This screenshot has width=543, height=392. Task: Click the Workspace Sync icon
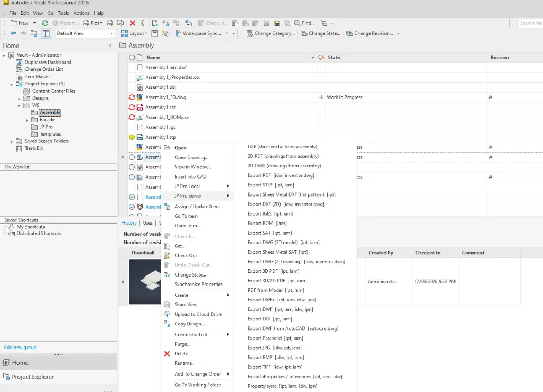(178, 33)
